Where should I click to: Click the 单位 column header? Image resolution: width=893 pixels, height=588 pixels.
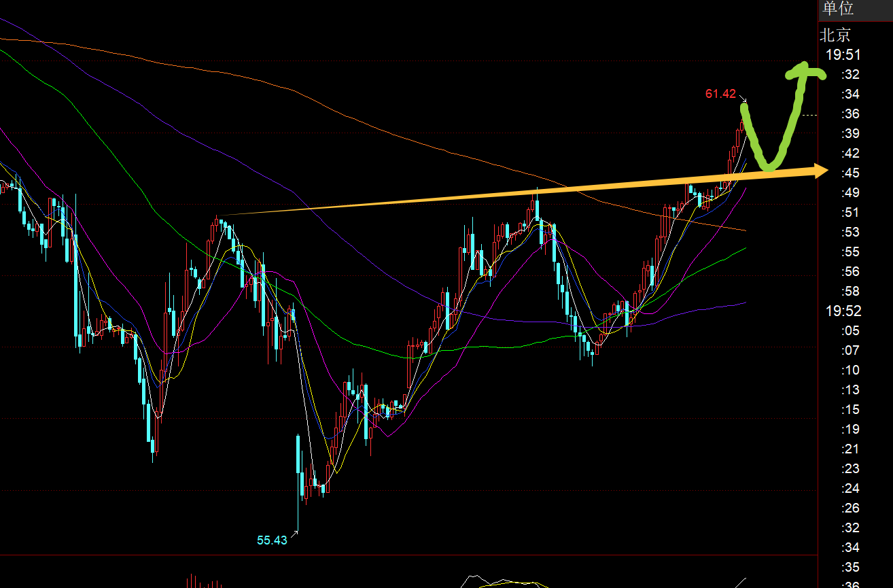pyautogui.click(x=838, y=9)
